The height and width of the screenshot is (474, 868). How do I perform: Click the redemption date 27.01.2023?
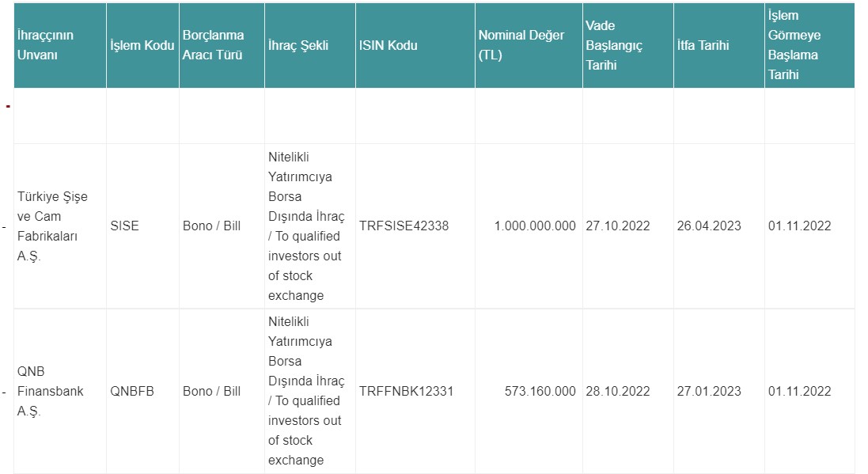pyautogui.click(x=709, y=391)
